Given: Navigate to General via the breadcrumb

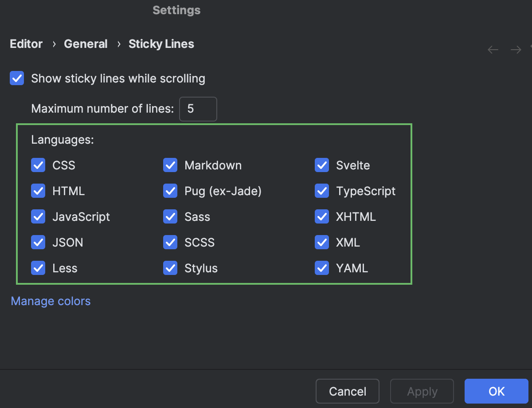Looking at the screenshot, I should [x=86, y=43].
